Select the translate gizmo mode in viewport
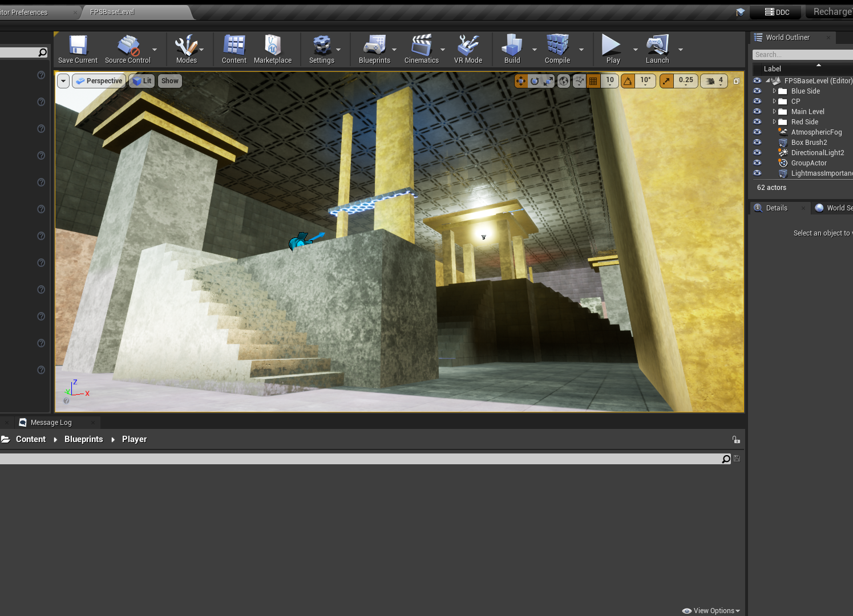The image size is (853, 616). click(x=521, y=81)
